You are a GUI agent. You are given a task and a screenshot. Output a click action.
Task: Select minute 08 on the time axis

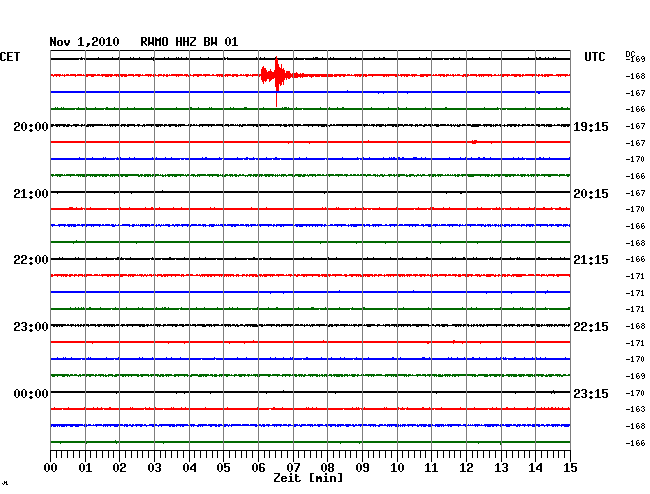coord(327,467)
